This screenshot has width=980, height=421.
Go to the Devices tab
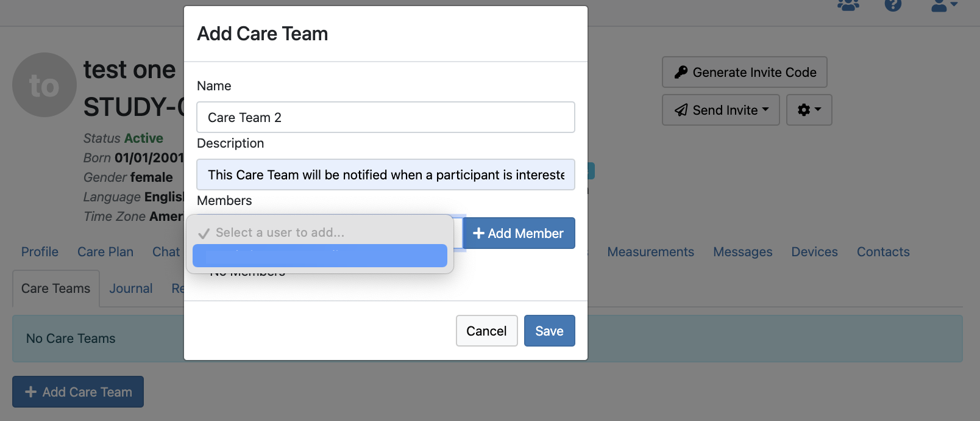(814, 252)
